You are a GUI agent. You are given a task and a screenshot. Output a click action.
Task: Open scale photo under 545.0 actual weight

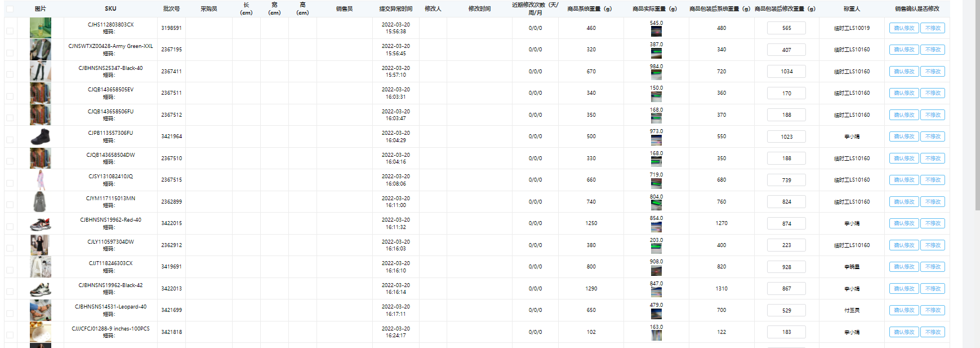click(x=656, y=32)
